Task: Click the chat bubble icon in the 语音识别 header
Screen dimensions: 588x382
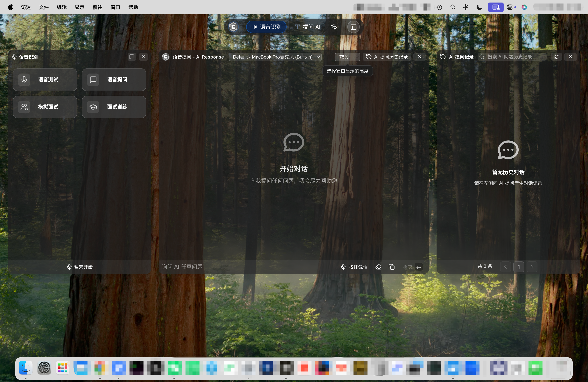Action: coord(132,57)
